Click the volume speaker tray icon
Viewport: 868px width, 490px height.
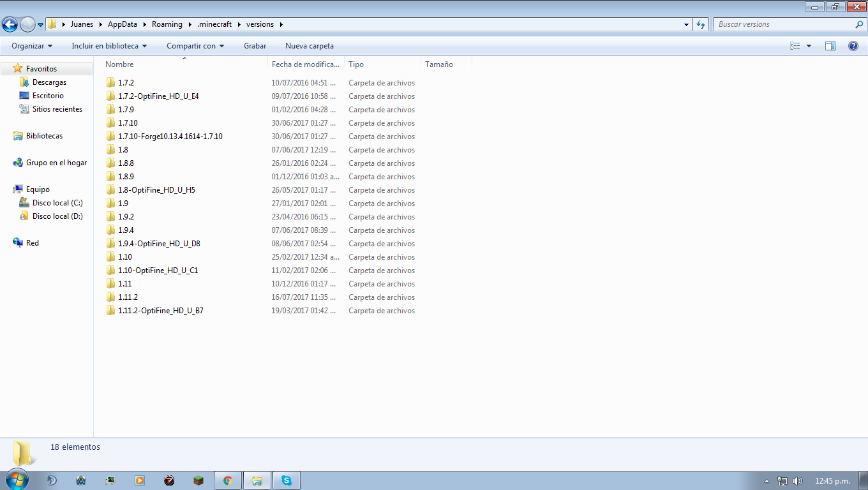point(798,481)
